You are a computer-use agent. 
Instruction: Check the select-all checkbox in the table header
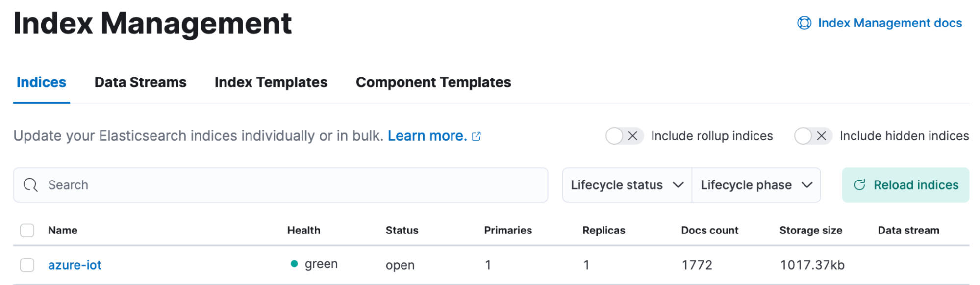27,230
